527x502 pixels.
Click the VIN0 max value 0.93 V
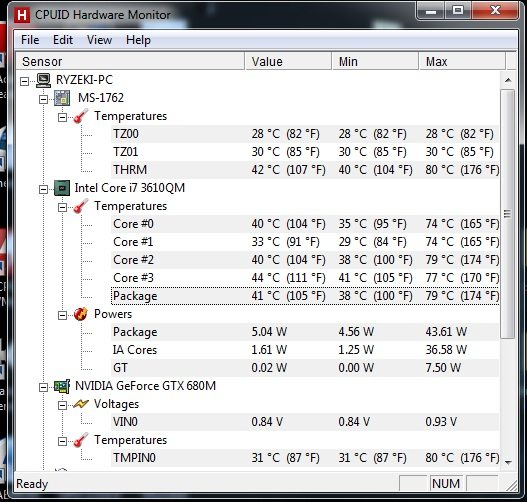[441, 422]
